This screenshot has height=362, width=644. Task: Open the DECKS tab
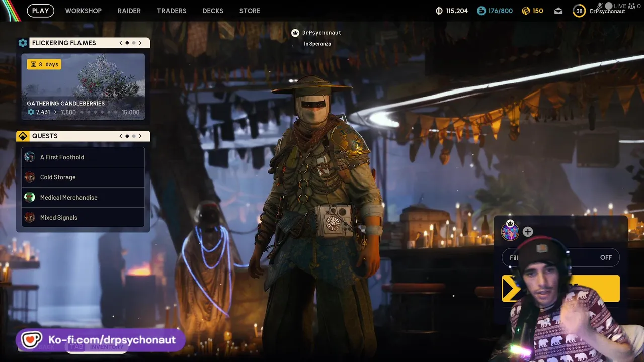pos(213,11)
